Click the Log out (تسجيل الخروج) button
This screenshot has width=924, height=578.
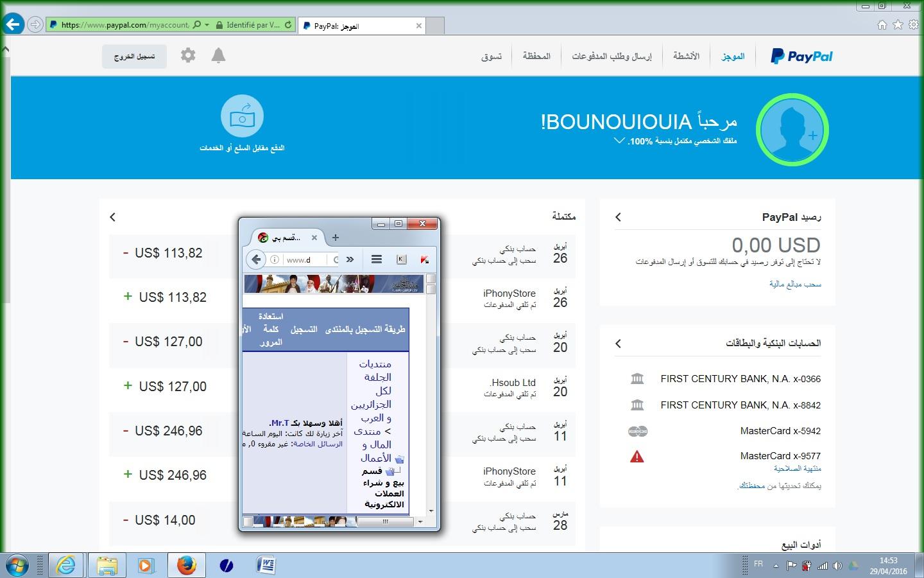coord(134,57)
